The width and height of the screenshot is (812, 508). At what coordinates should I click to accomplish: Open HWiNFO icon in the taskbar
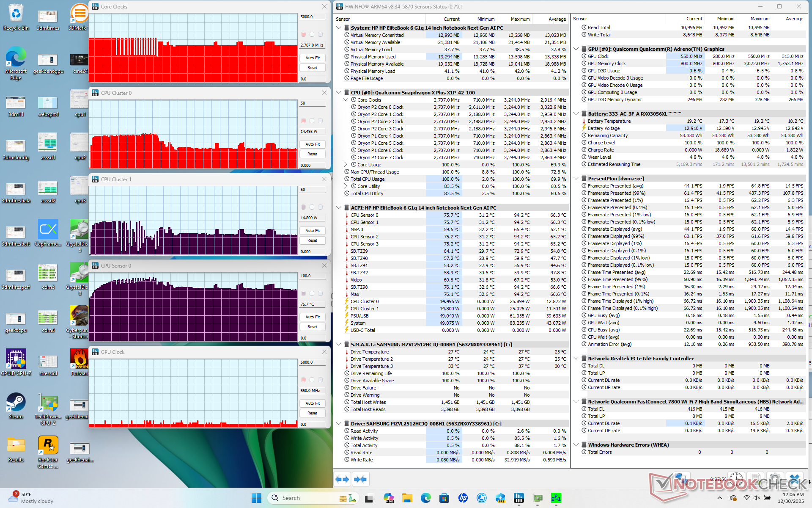[518, 498]
